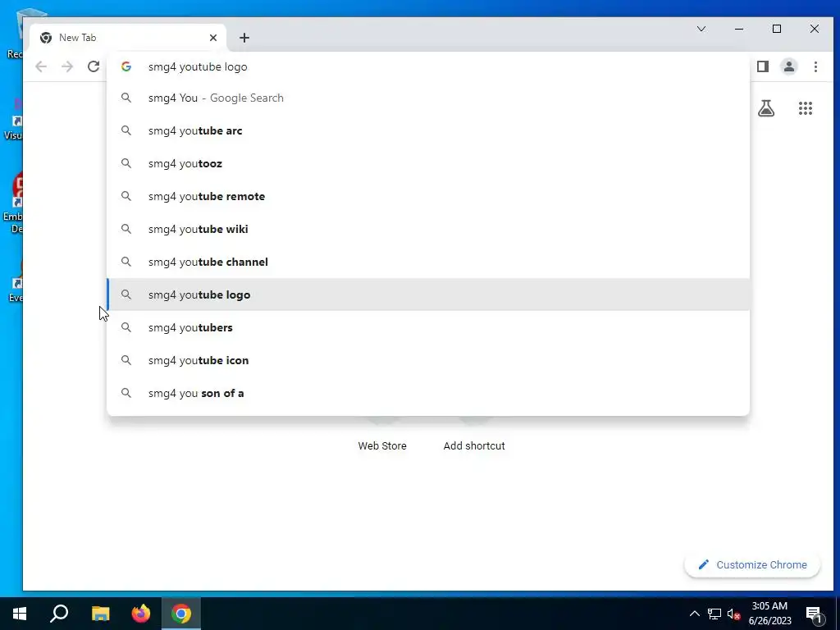Choose suggestion 'smg4 youtube remote'
Viewport: 840px width, 630px height.
point(428,196)
